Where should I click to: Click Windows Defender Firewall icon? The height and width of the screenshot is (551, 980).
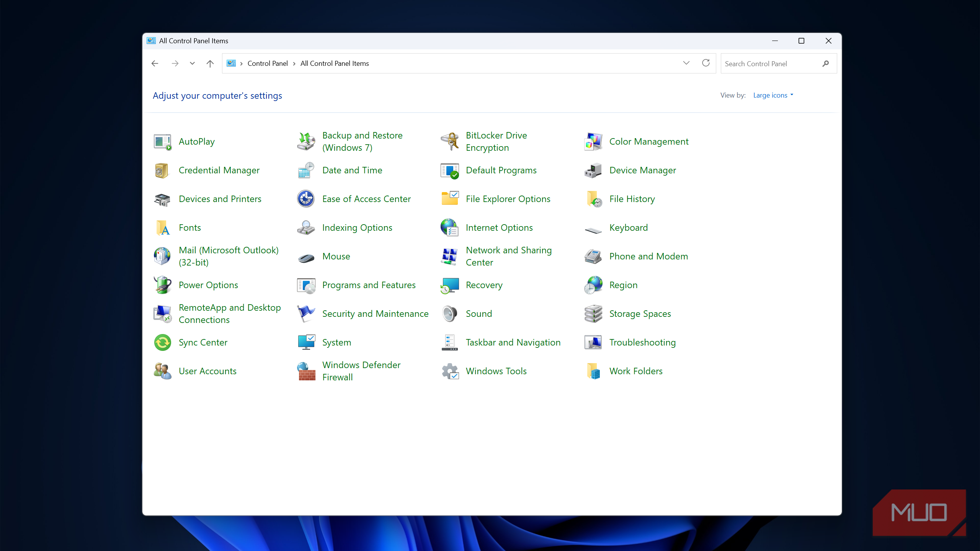[306, 371]
